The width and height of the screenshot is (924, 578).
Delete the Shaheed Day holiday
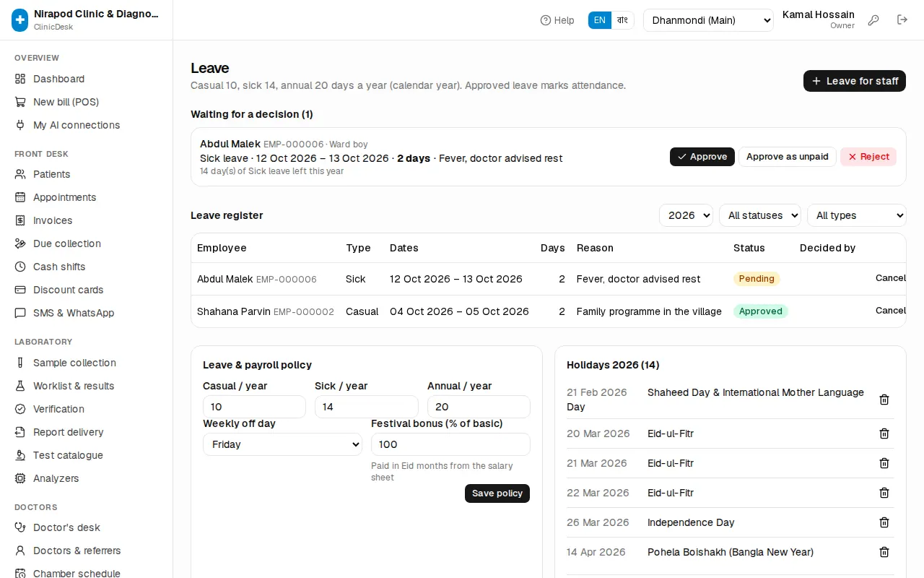tap(884, 400)
